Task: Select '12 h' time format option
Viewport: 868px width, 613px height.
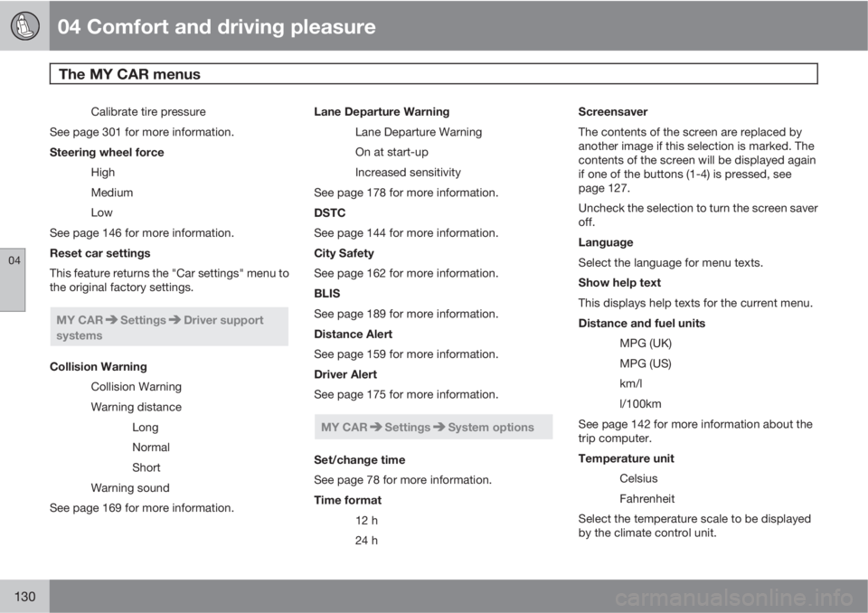Action: coord(366,521)
